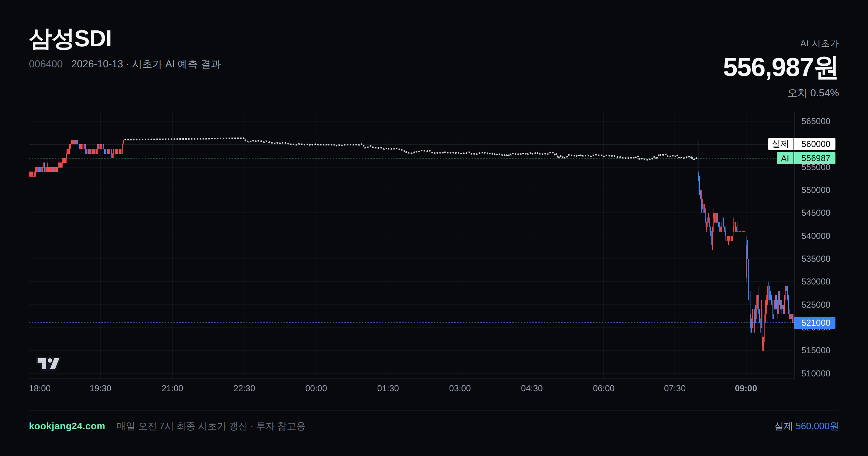Click the 2026-10-13 시초가 AI 예측 결과 subtitle

pos(146,64)
